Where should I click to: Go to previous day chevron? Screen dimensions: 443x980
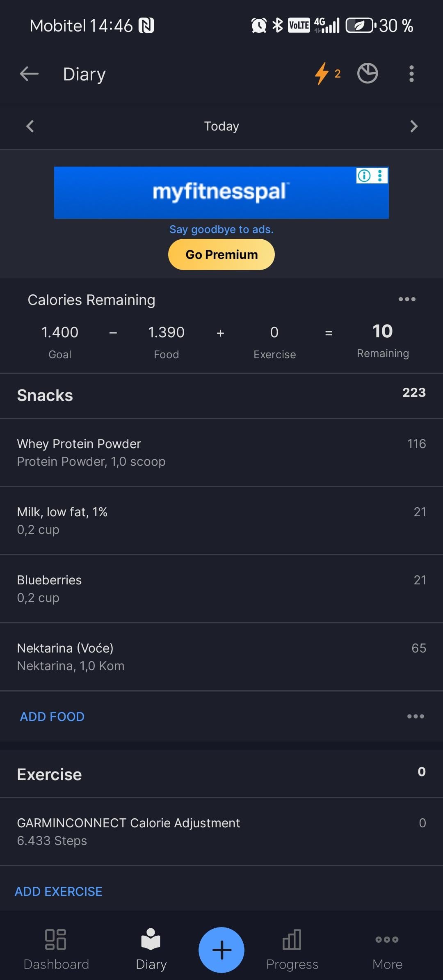(30, 126)
